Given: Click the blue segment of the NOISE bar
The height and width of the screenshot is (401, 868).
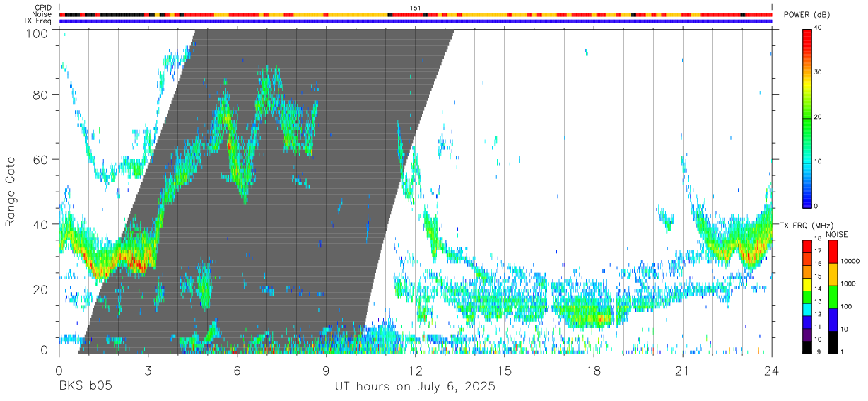Looking at the screenshot, I should 833,319.
